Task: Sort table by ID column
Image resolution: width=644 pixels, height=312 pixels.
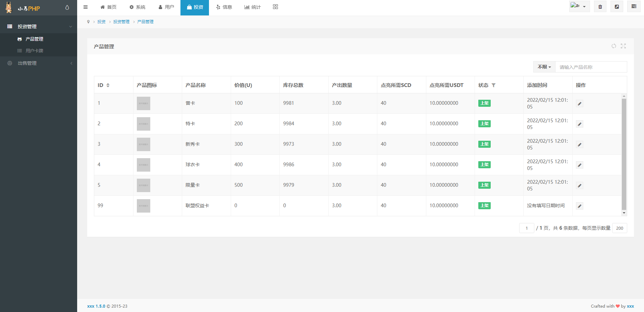Action: [x=108, y=85]
